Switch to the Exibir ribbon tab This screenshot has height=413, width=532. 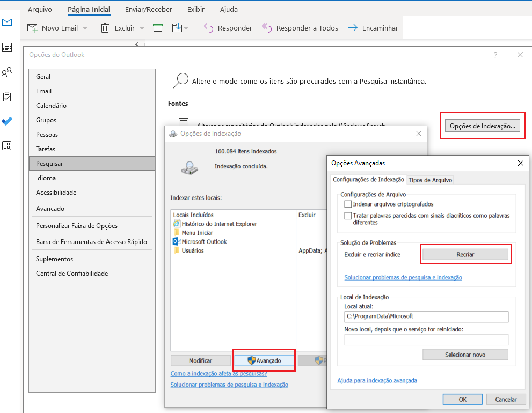[196, 10]
